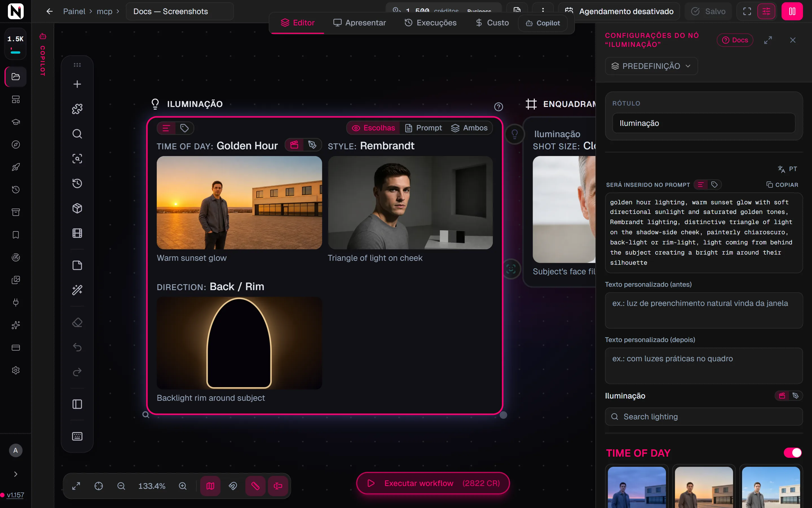This screenshot has width=812, height=508.
Task: Open the three-dot more options menu
Action: (543, 10)
